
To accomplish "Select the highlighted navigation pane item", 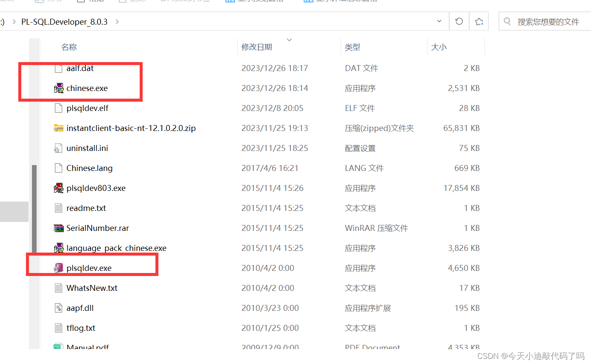I will 14,212.
